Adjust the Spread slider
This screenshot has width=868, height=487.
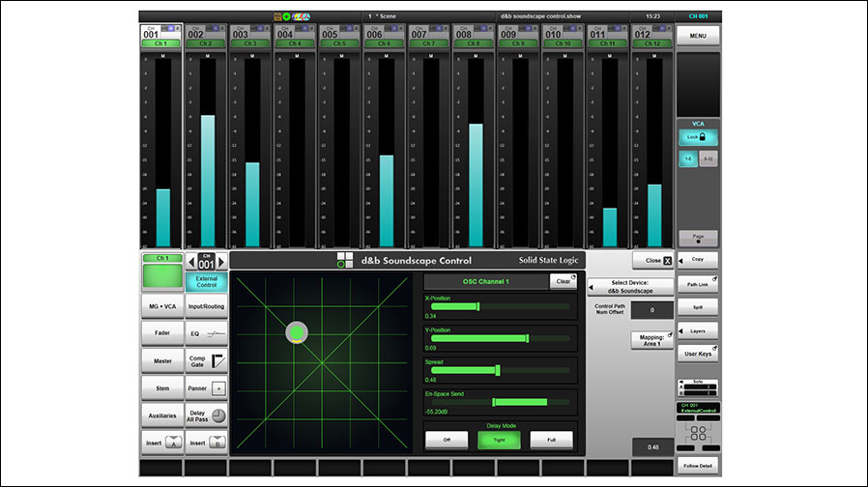coord(500,370)
